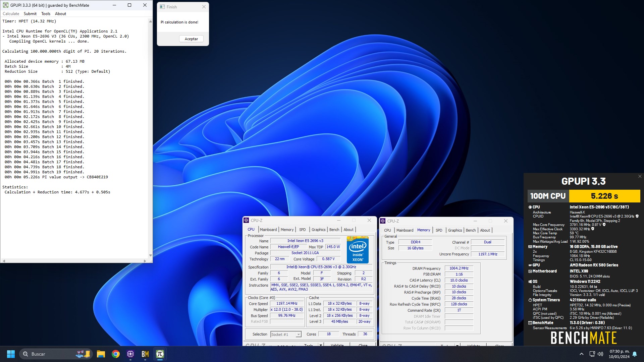Open the Calculate menu in GPUPI
This screenshot has width=644, height=362.
pyautogui.click(x=11, y=14)
